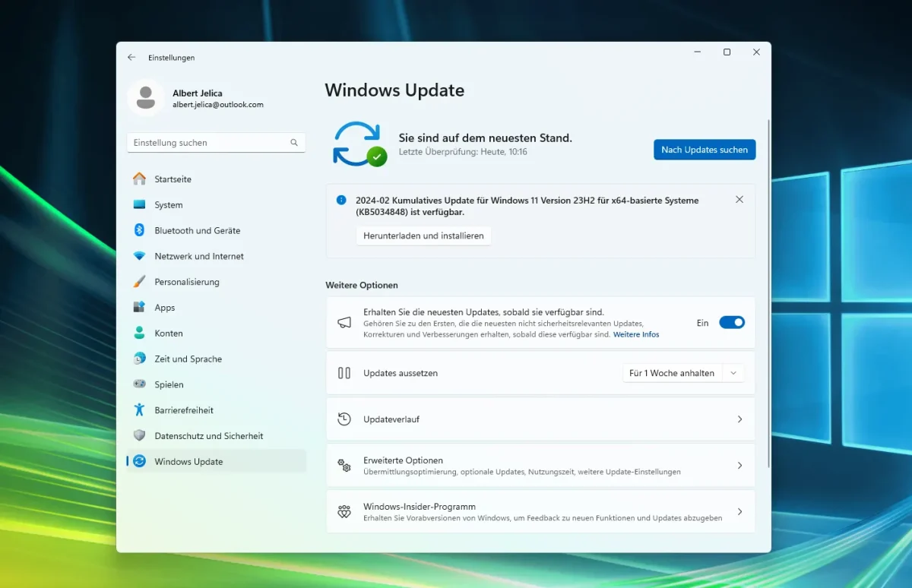Click the search magnifier icon
The image size is (912, 588).
[x=294, y=143]
